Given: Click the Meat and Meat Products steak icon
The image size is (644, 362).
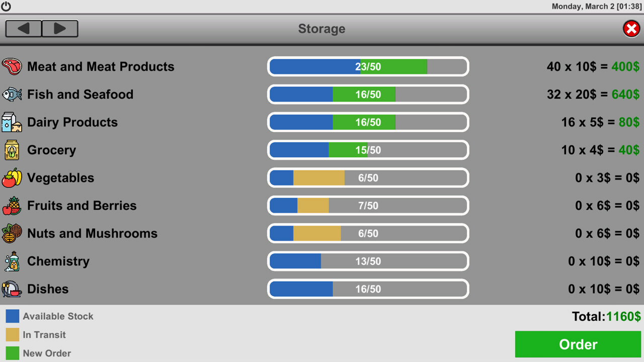Looking at the screenshot, I should (12, 66).
